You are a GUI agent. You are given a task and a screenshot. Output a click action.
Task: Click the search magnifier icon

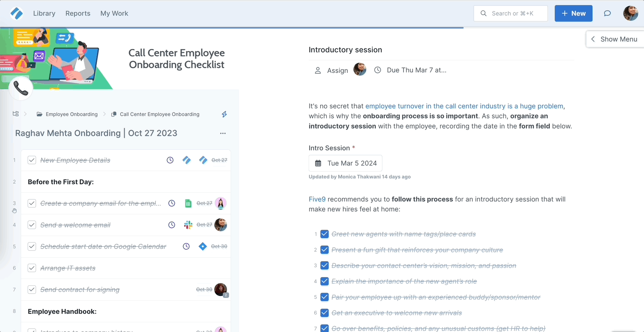(x=483, y=13)
